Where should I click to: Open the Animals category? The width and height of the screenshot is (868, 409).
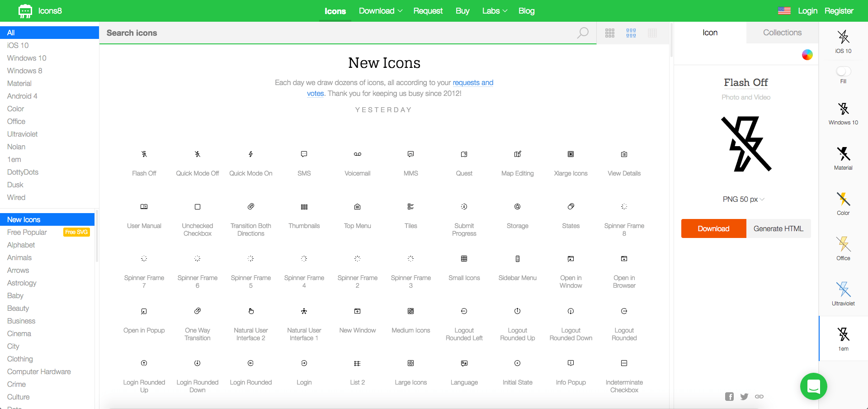[19, 257]
